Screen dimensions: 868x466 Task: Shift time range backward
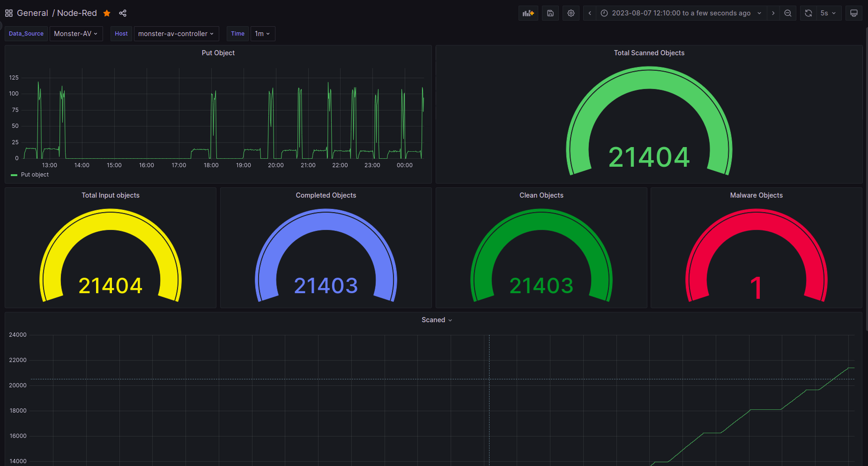point(590,13)
